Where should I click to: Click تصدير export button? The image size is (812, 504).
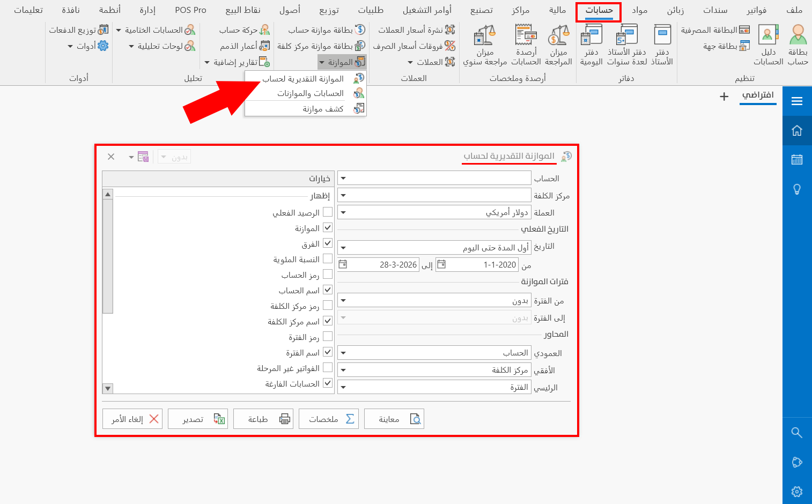[198, 419]
